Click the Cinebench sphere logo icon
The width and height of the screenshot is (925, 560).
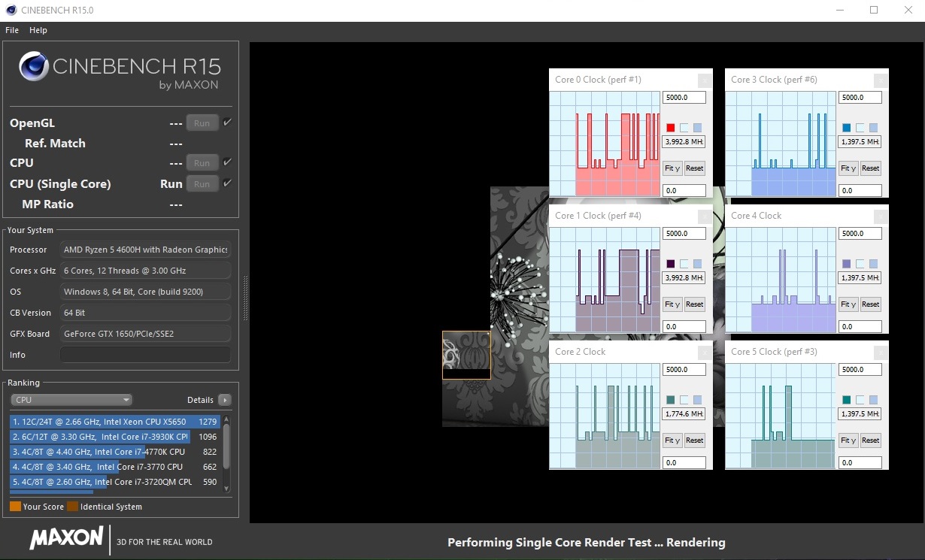(35, 66)
